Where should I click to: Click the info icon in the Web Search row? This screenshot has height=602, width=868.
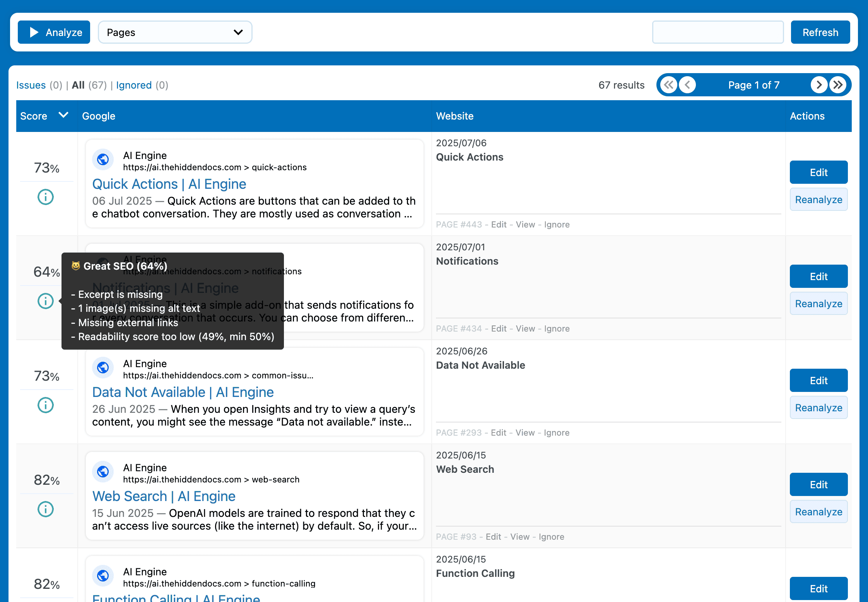point(46,509)
